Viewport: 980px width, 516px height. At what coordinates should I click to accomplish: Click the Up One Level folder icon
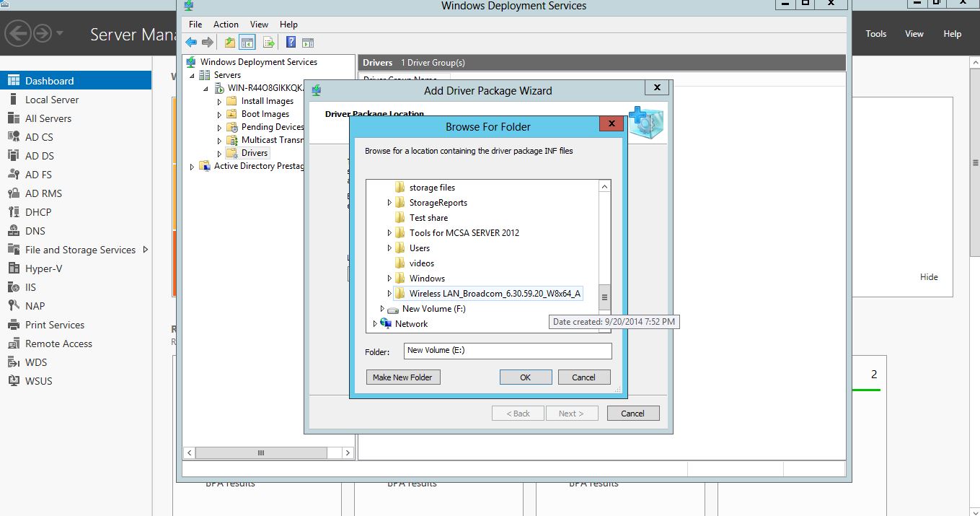[x=229, y=43]
